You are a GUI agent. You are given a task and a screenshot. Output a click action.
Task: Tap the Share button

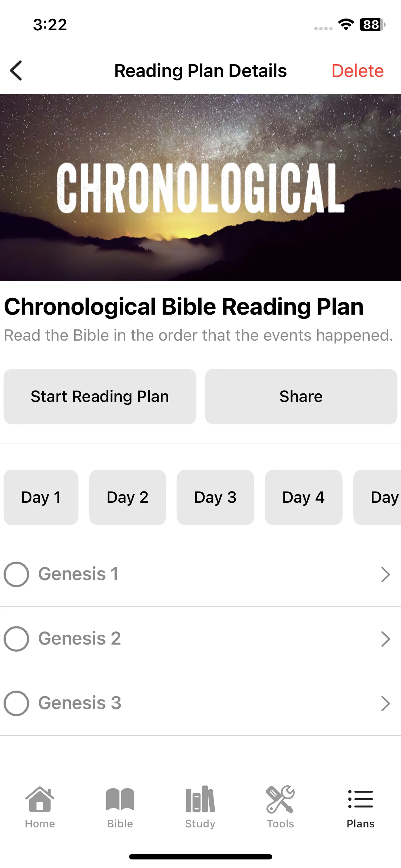(x=301, y=396)
